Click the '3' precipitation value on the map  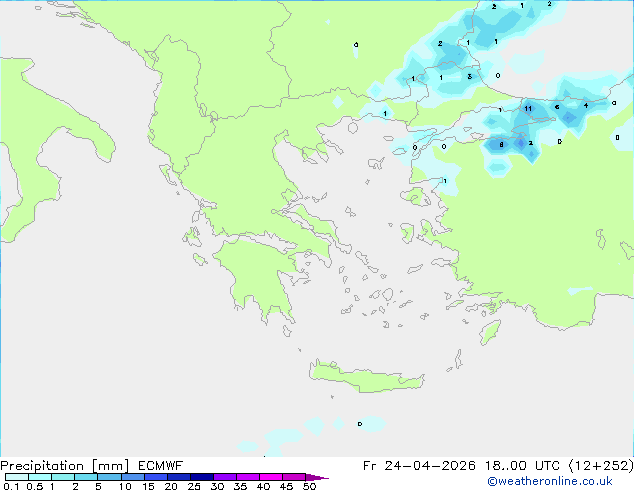(469, 76)
